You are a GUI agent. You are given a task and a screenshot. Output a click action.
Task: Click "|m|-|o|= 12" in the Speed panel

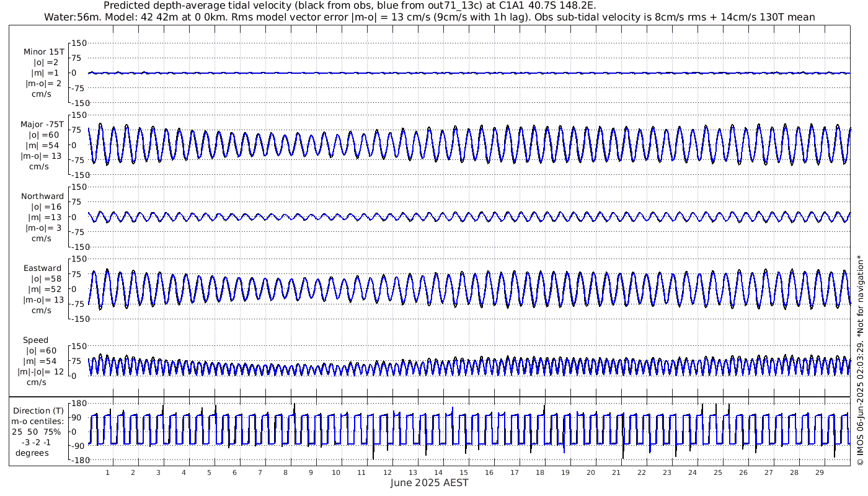coord(41,372)
